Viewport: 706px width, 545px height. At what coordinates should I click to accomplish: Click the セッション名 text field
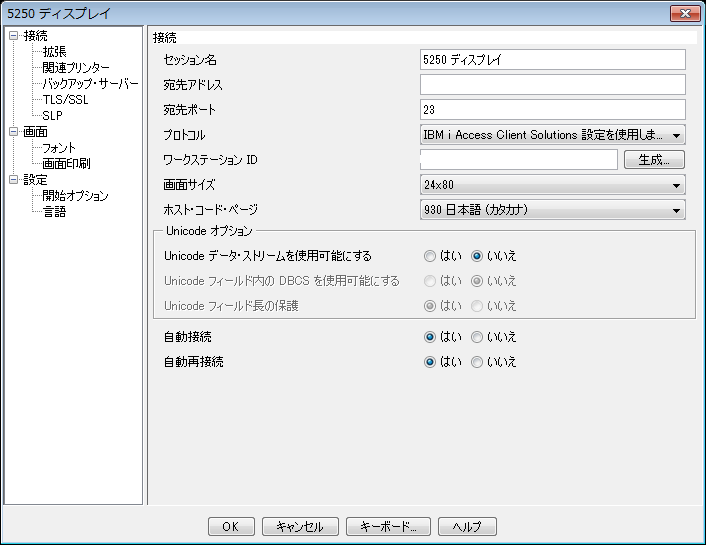coord(553,59)
